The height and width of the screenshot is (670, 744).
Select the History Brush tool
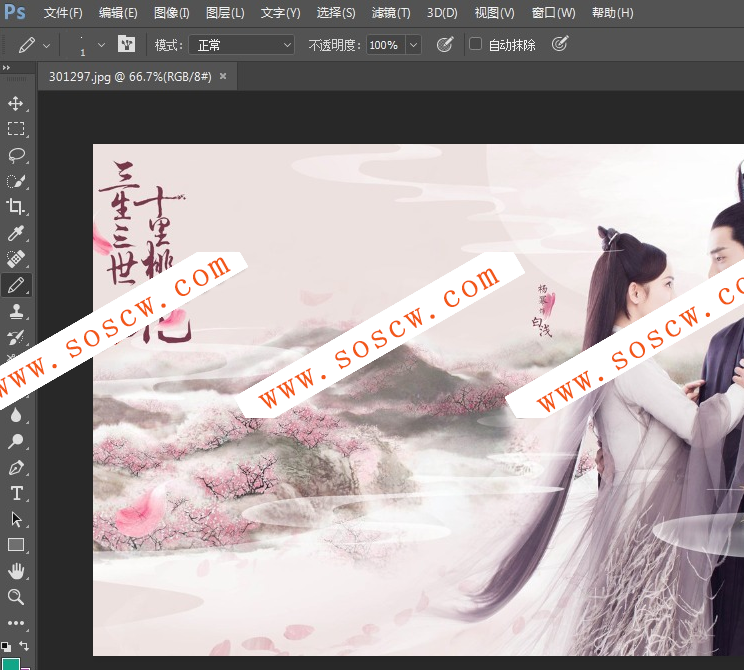(x=16, y=337)
